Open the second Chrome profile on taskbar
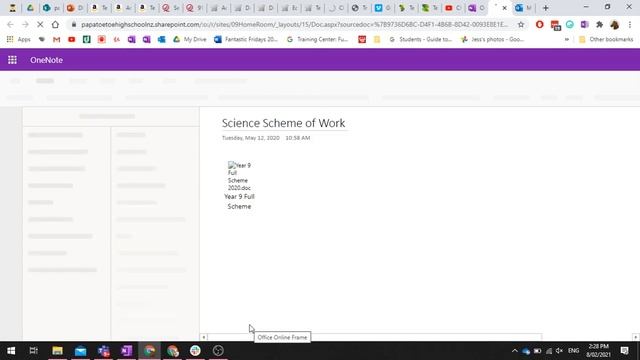This screenshot has width=640, height=360. [173, 351]
